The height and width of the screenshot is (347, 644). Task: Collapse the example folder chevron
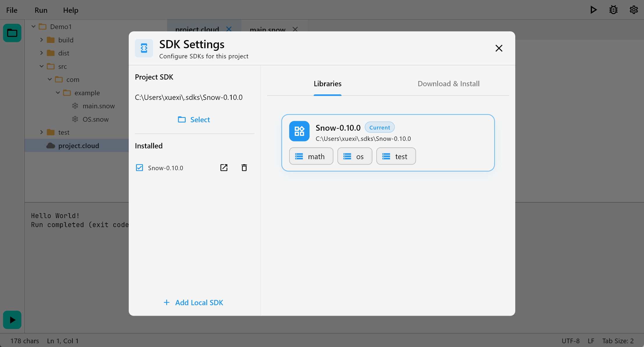[x=58, y=93]
